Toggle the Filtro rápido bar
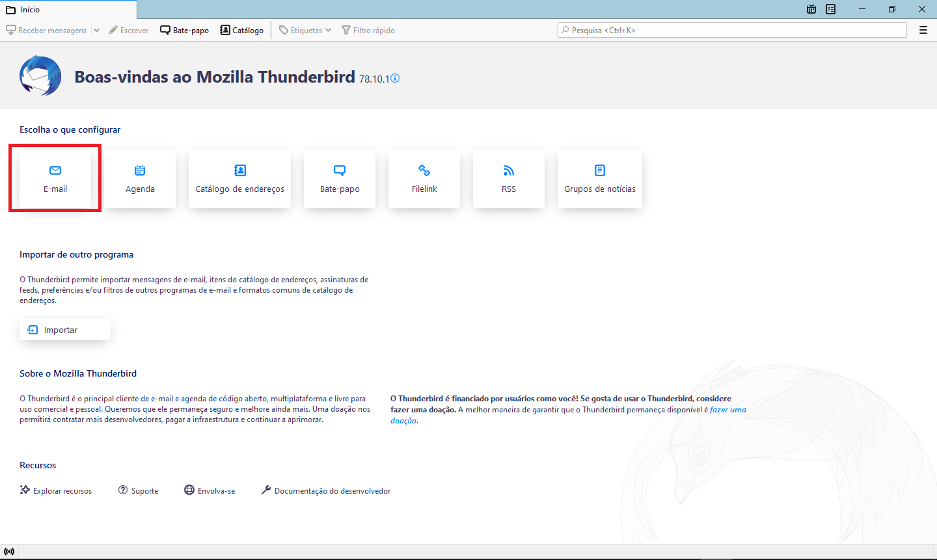The image size is (937, 560). (x=368, y=31)
